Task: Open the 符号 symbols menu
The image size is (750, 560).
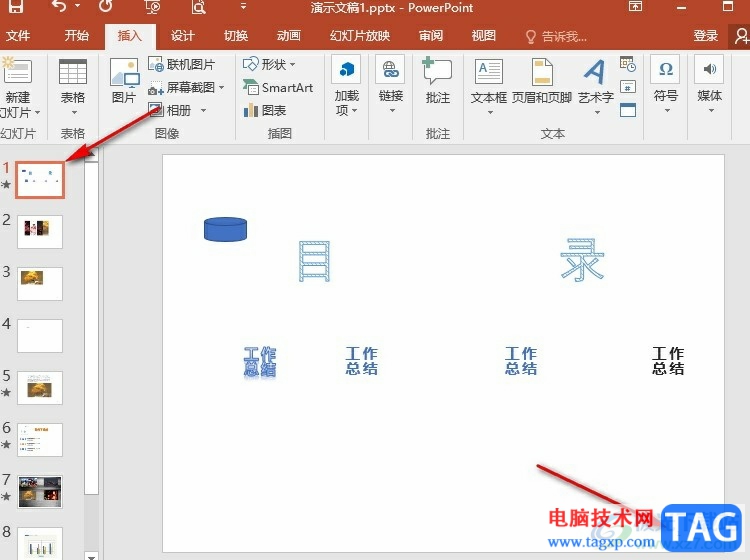Action: point(665,85)
